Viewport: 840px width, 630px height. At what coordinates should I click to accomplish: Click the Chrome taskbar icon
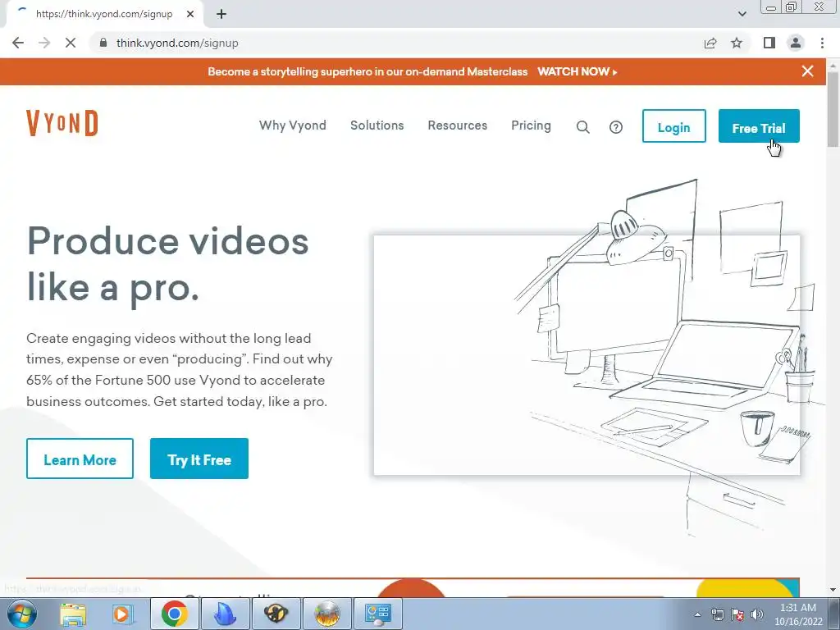tap(174, 614)
